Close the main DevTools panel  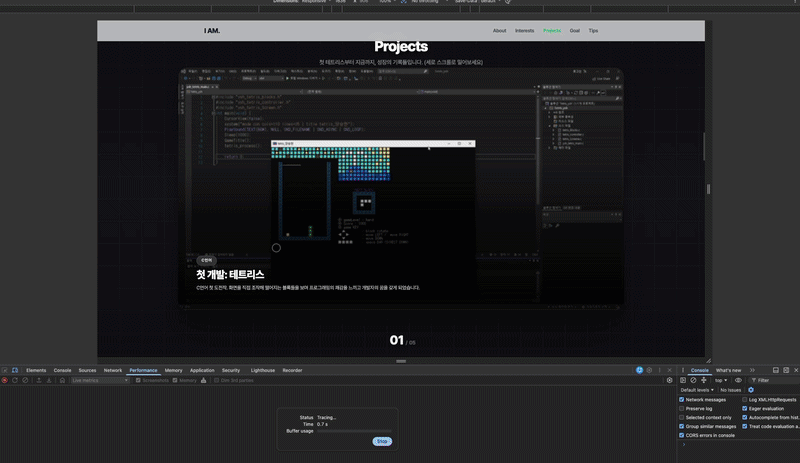tap(669, 370)
